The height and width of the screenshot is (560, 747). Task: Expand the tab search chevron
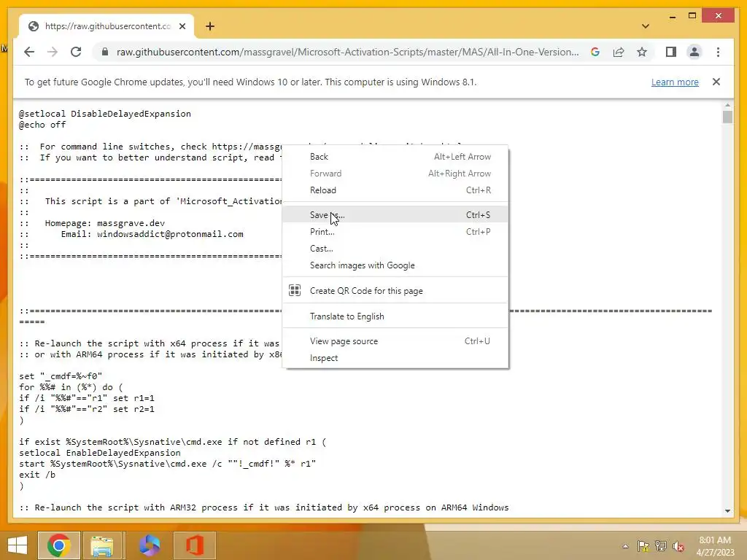click(645, 26)
